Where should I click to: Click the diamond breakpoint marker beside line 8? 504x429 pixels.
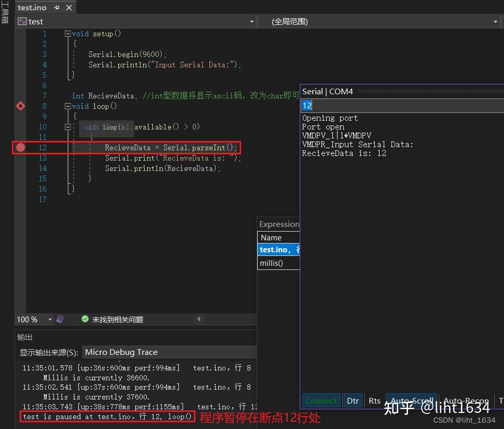click(20, 106)
